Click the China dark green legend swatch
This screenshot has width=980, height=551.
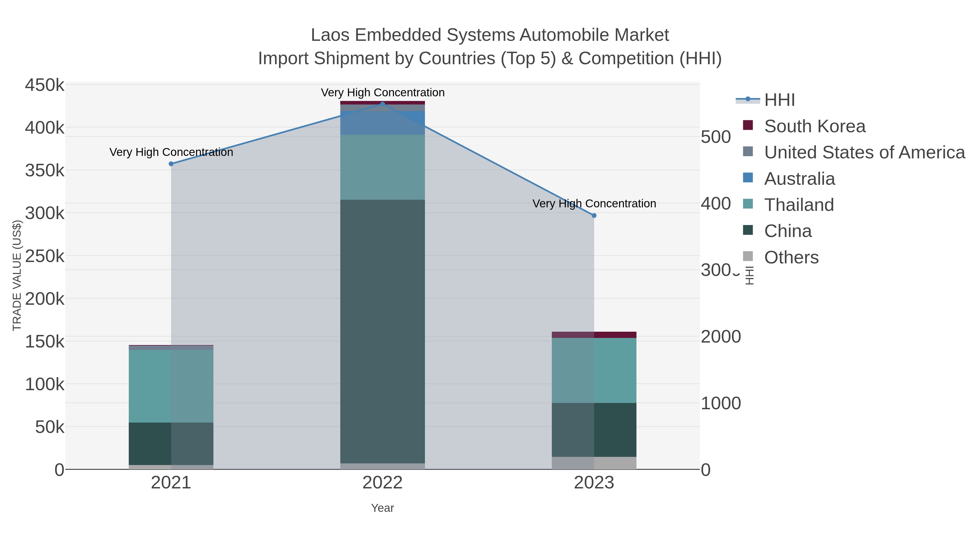[x=748, y=230]
